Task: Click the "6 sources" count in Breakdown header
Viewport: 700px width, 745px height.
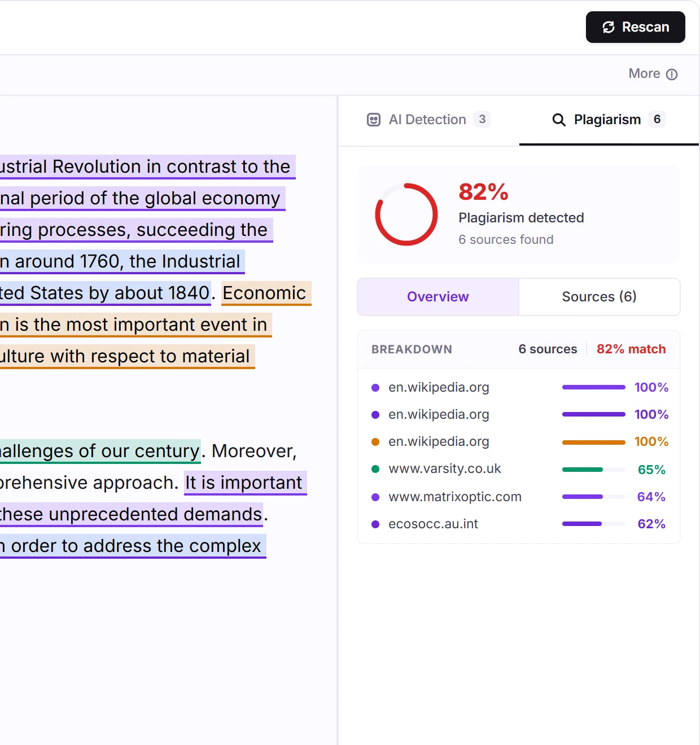Action: 548,349
